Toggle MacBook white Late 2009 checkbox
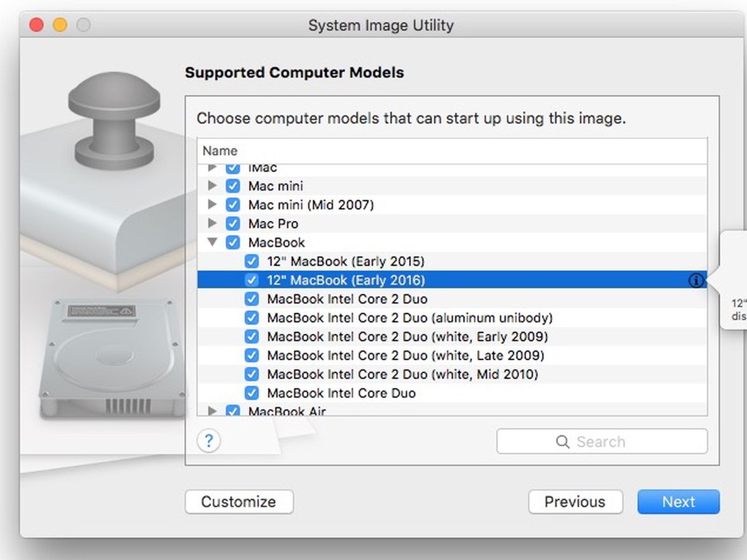The height and width of the screenshot is (560, 747). tap(252, 355)
